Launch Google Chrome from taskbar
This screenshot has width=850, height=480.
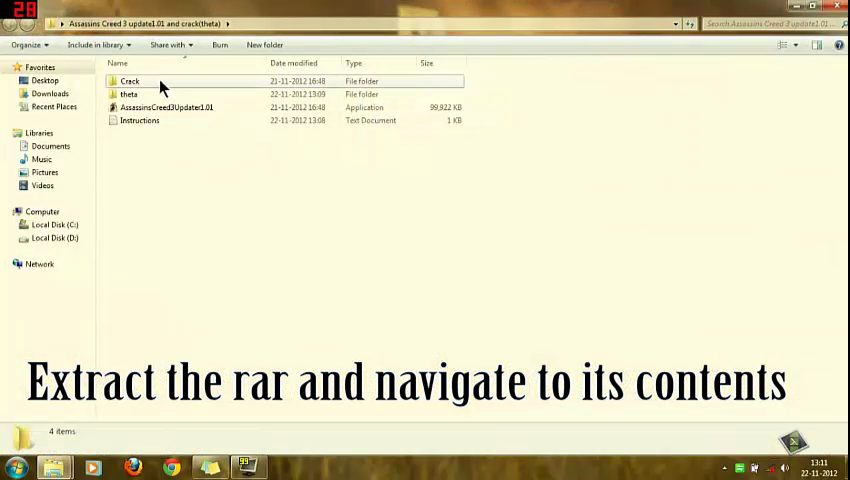pos(172,467)
